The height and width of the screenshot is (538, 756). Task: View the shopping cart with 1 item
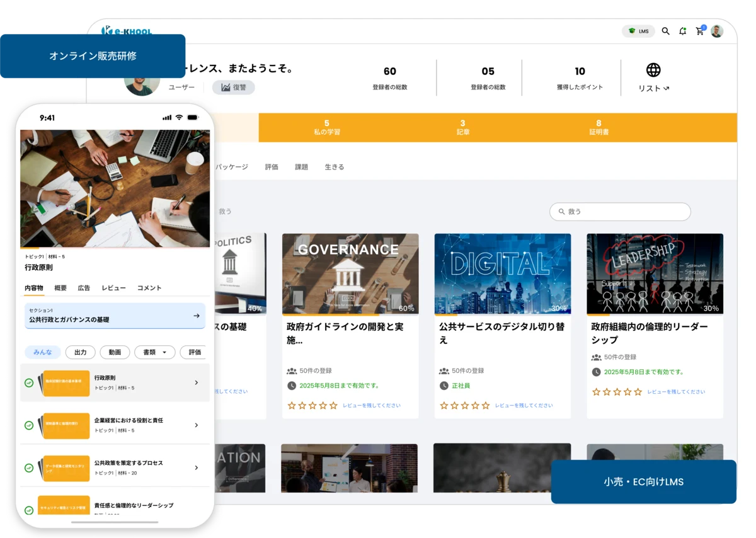(699, 30)
